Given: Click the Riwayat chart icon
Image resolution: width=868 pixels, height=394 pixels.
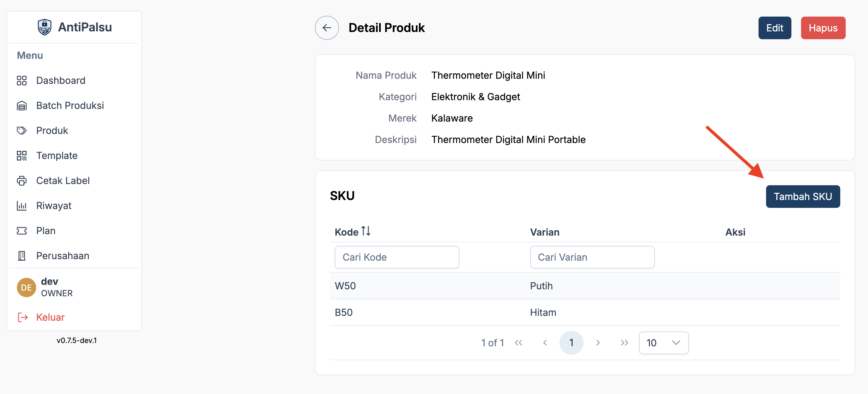Looking at the screenshot, I should 22,205.
